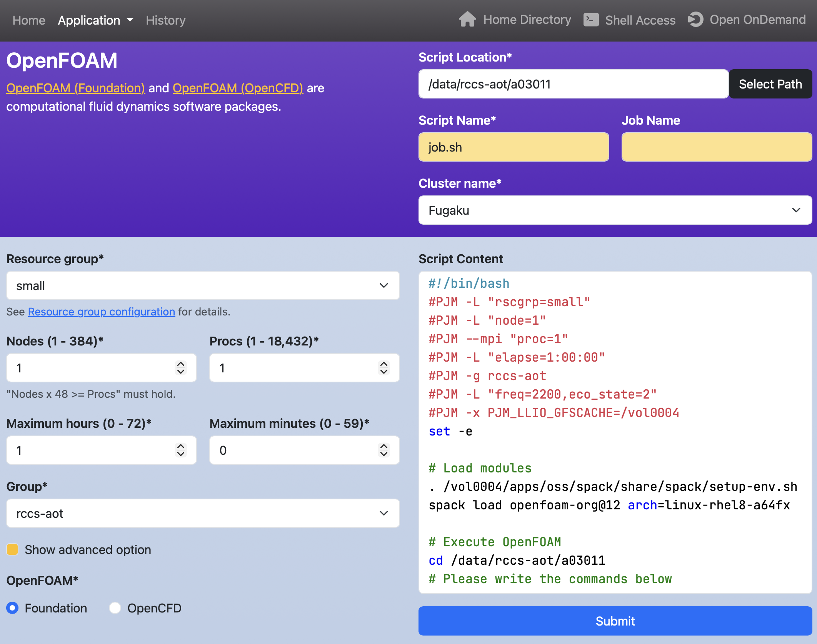This screenshot has width=817, height=644.
Task: Click the 'set -e' script line
Action: (x=450, y=431)
